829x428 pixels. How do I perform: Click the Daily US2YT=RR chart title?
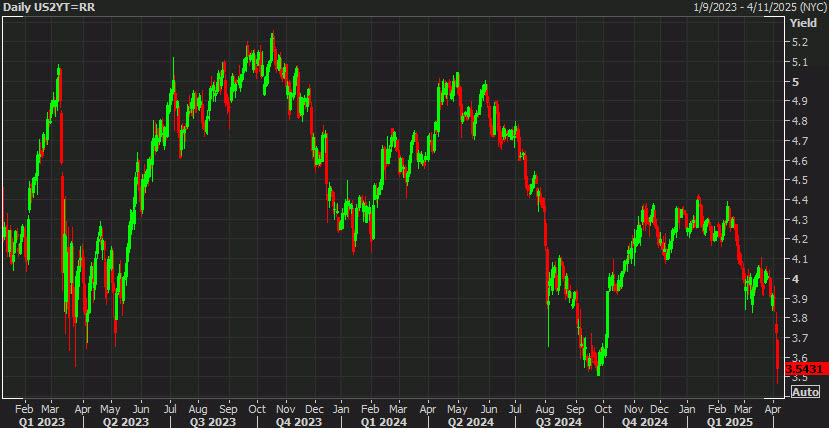click(x=48, y=7)
